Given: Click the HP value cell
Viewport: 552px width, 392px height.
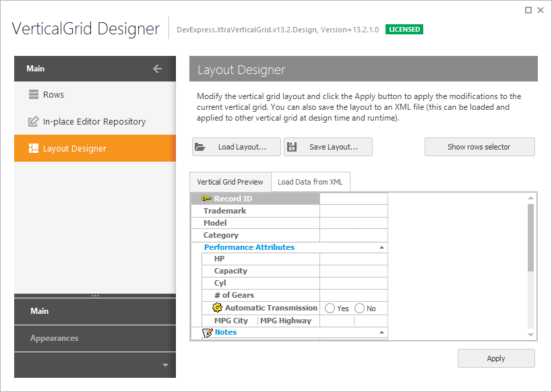Looking at the screenshot, I should (x=354, y=259).
